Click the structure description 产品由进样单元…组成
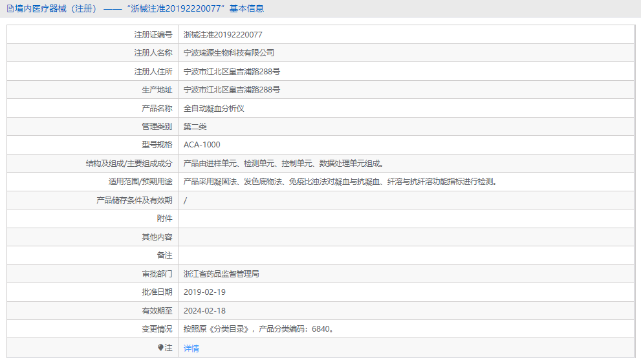Viewport: 641px width, 364px height. (284, 164)
